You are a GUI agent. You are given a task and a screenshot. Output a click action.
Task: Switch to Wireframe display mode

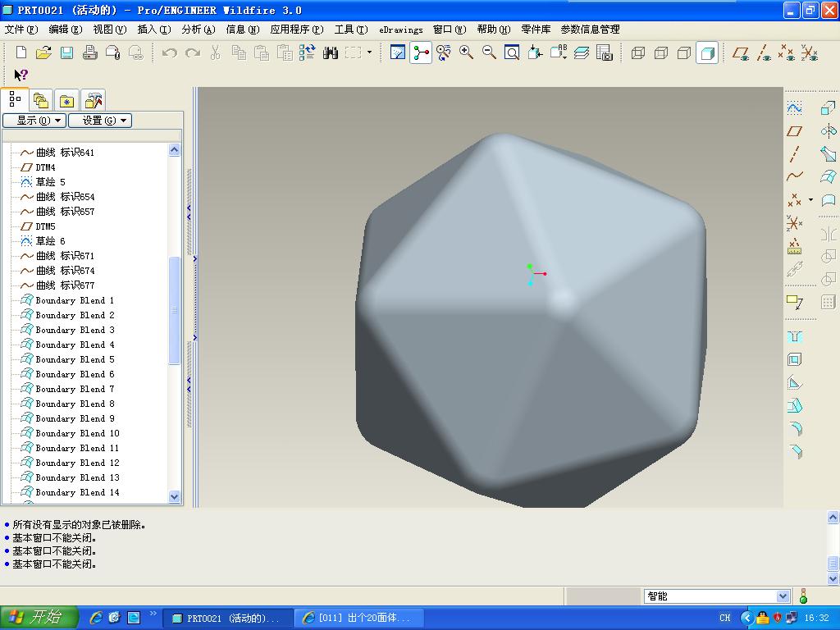coord(638,52)
